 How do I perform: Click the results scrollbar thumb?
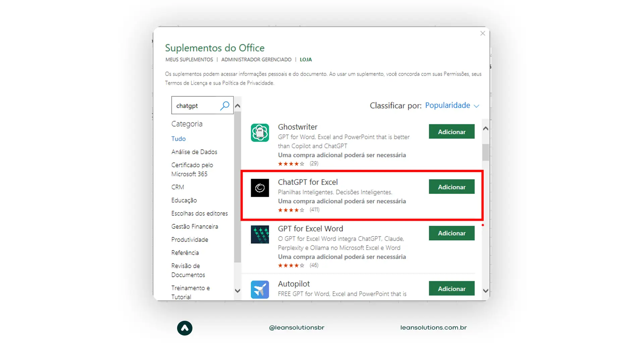click(x=485, y=152)
